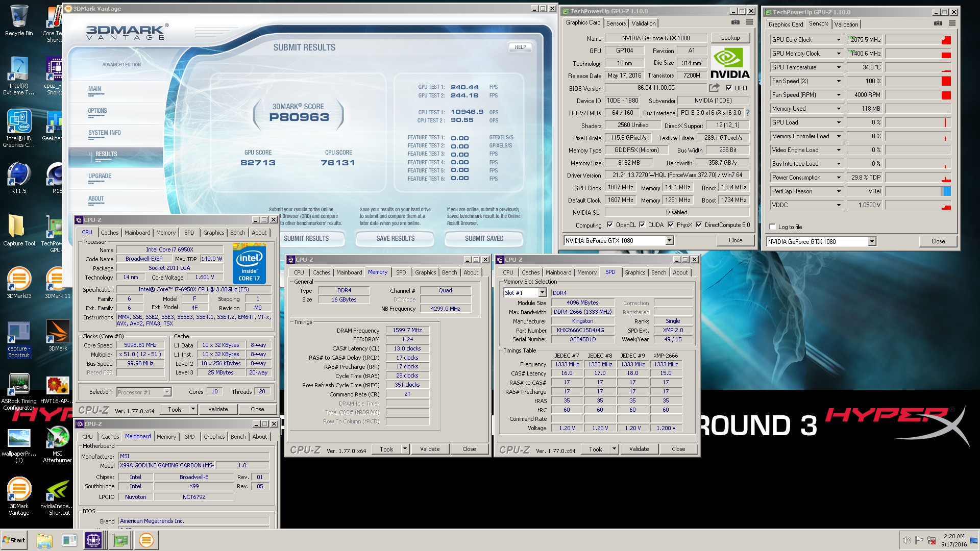Launch MSI Afterburner desktop icon
980x551 pixels.
57,445
